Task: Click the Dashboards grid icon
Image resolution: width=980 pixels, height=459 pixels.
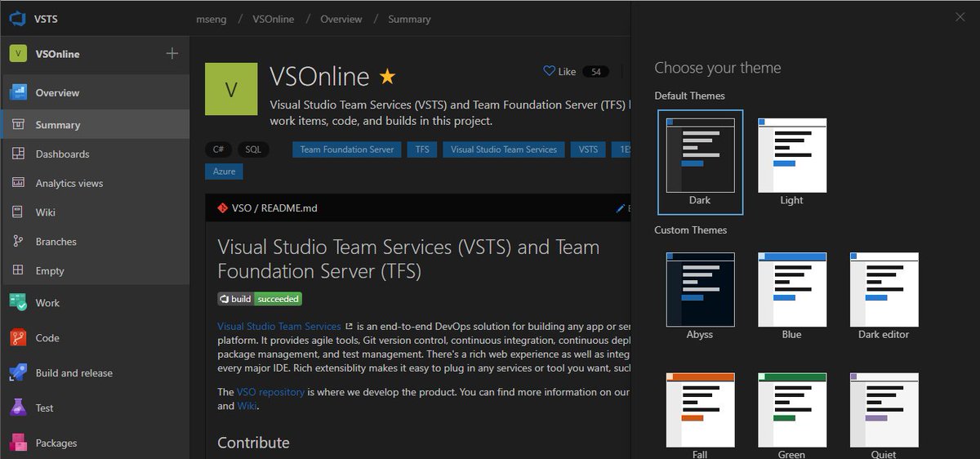Action: click(18, 154)
